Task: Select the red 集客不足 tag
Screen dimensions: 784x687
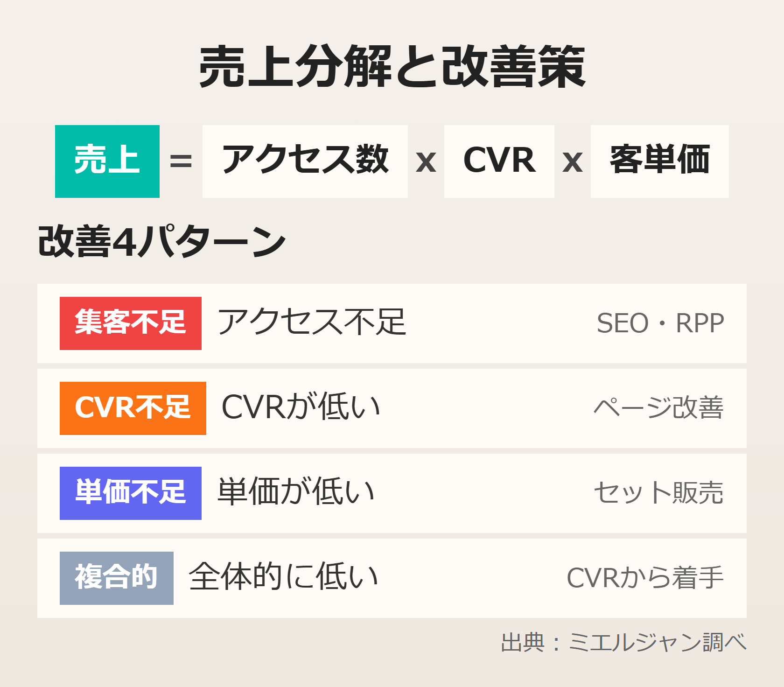Action: [x=131, y=323]
